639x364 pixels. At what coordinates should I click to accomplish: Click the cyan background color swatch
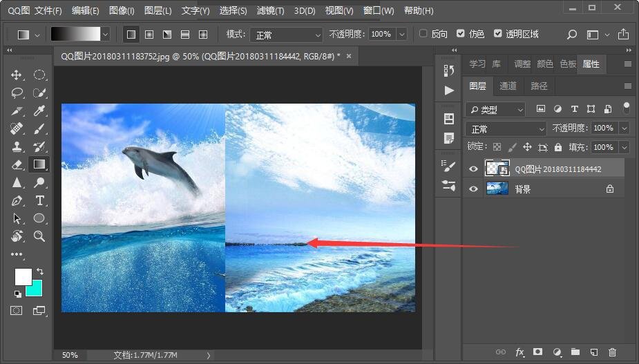pos(36,290)
